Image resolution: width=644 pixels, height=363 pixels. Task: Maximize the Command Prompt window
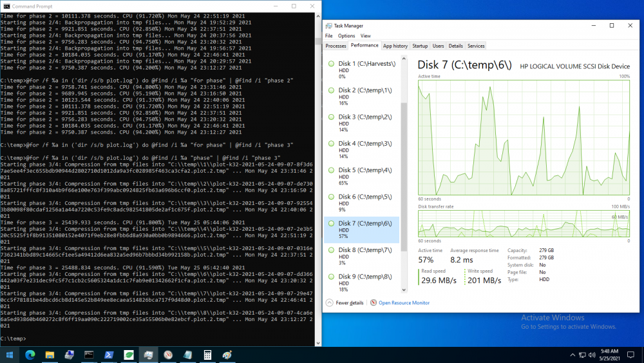[294, 6]
